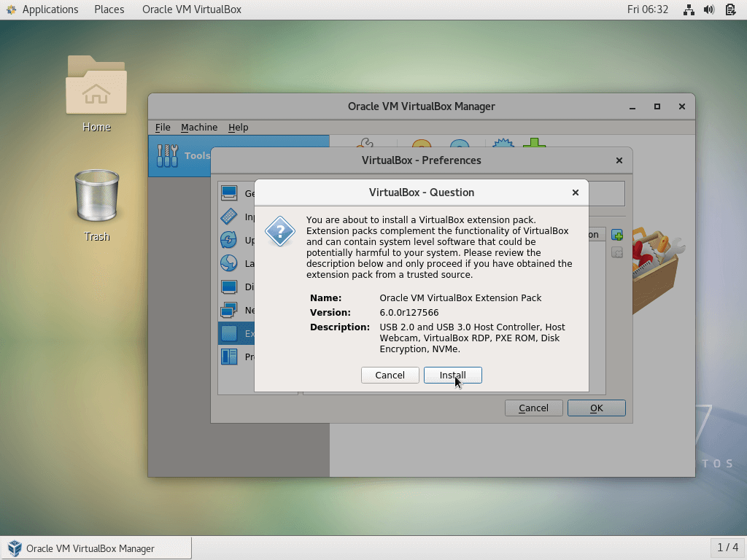Viewport: 747px width, 560px height.
Task: Open the Proxy preferences icon
Action: 229,357
